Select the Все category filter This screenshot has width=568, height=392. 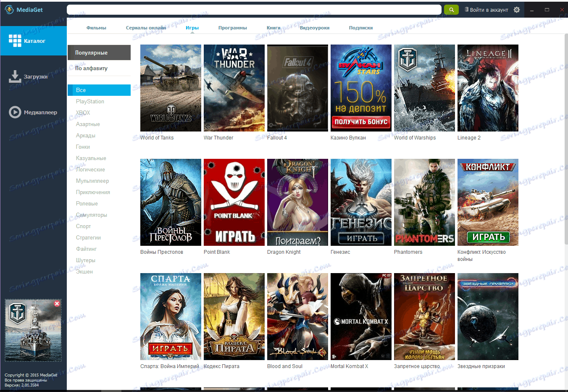coord(99,90)
